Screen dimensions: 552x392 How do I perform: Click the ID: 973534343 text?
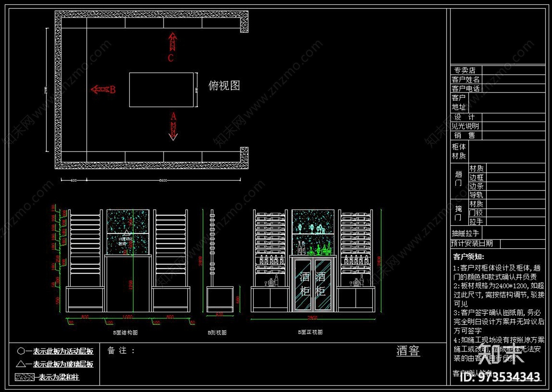pos(500,377)
